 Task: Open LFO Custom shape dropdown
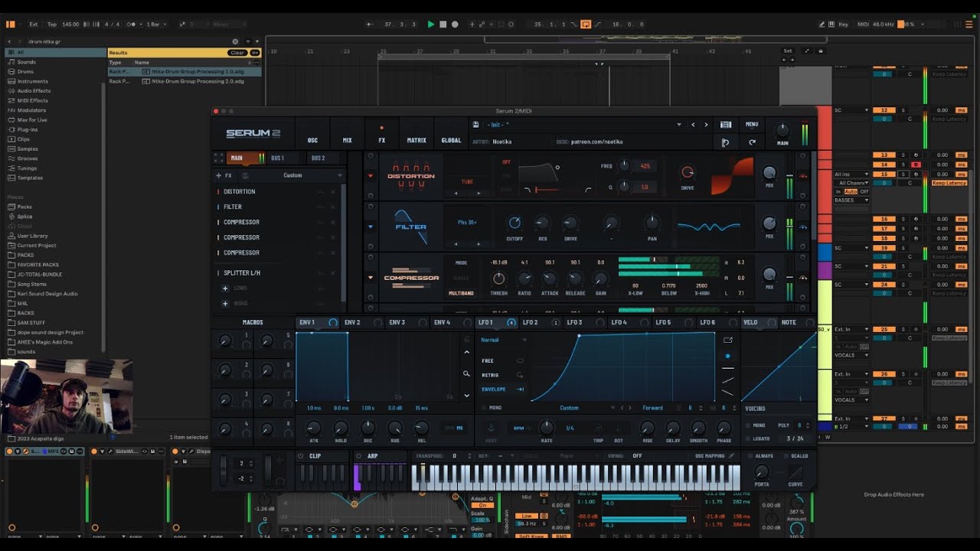point(588,408)
